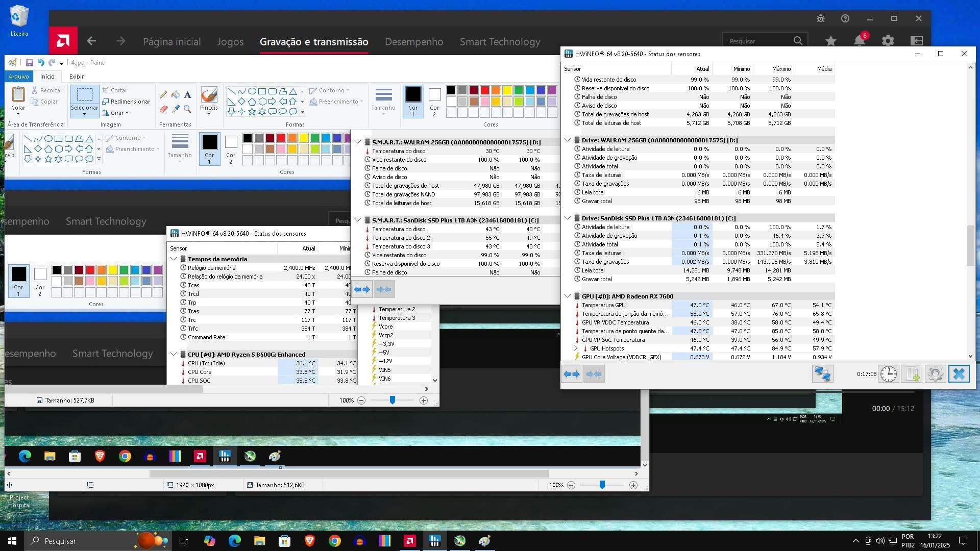Click HWiNFO network remote monitor icon
The height and width of the screenshot is (551, 980).
coord(822,374)
